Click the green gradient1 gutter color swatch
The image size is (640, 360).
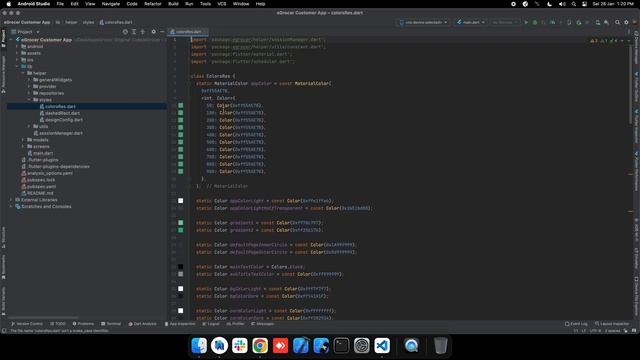(x=180, y=223)
